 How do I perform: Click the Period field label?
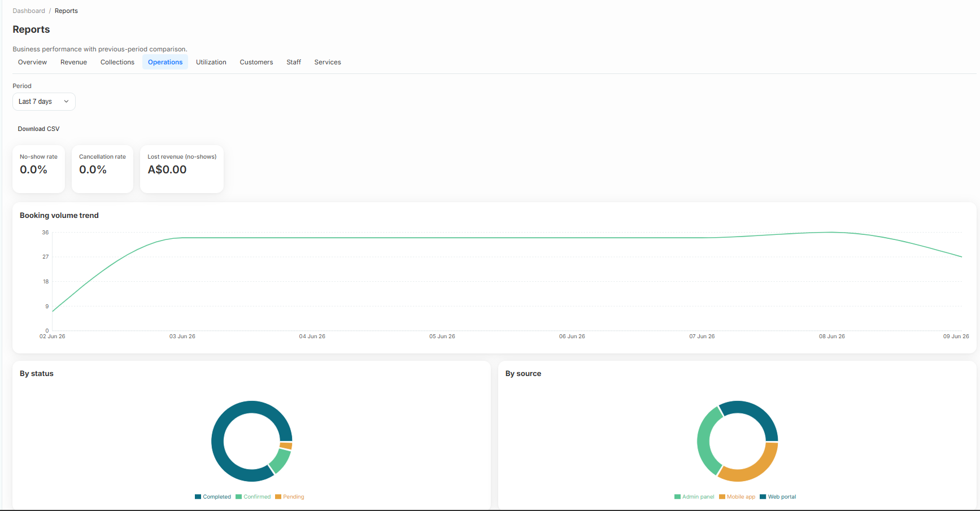(x=22, y=86)
